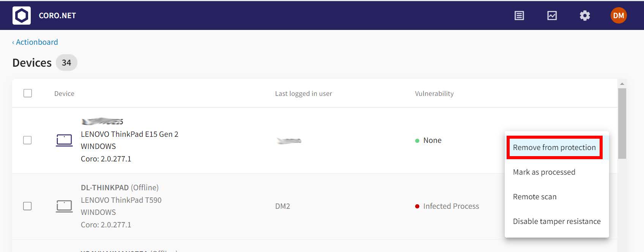
Task: Click the DL-THINKPAD (Offline) device name
Action: point(120,188)
